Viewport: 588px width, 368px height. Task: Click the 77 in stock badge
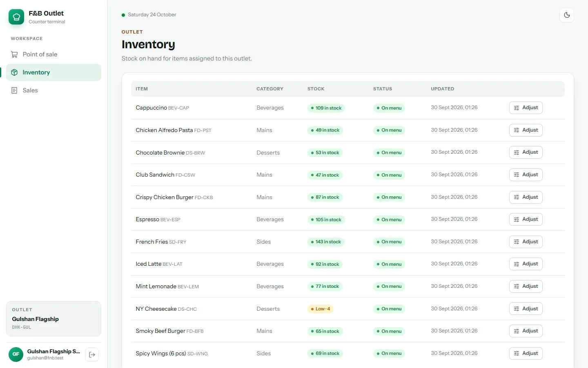[325, 287]
